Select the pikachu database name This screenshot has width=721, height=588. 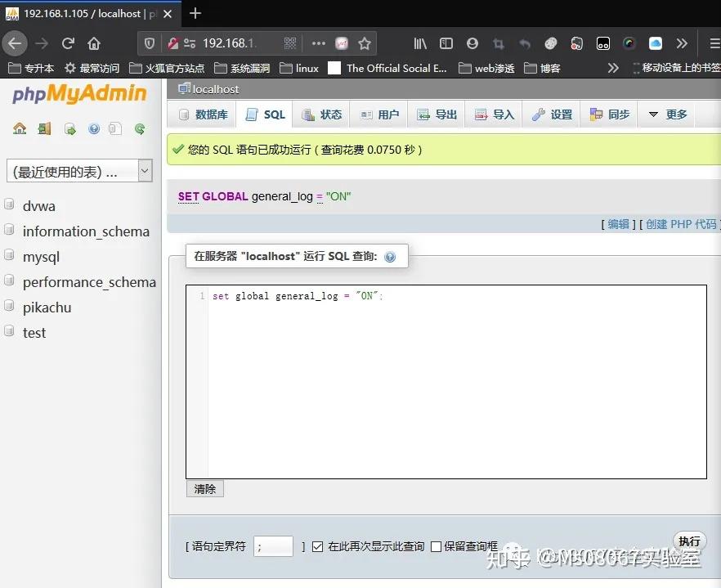tap(47, 307)
